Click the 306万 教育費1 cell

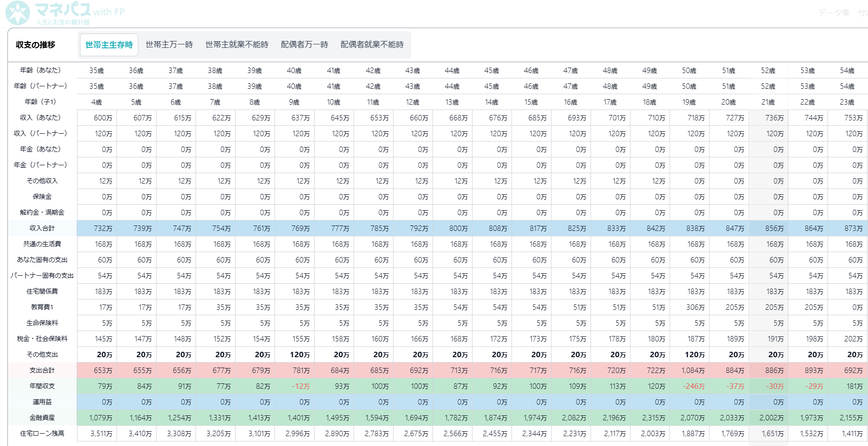click(695, 307)
